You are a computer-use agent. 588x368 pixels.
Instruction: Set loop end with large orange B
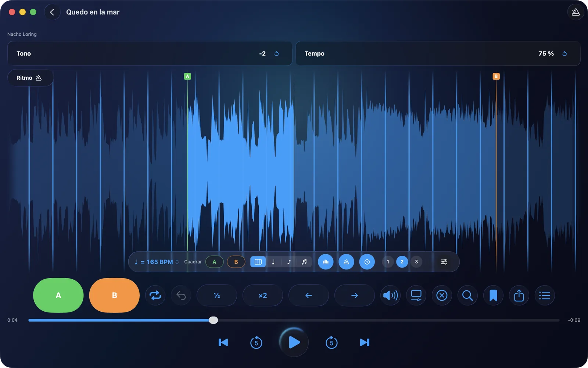coord(114,296)
